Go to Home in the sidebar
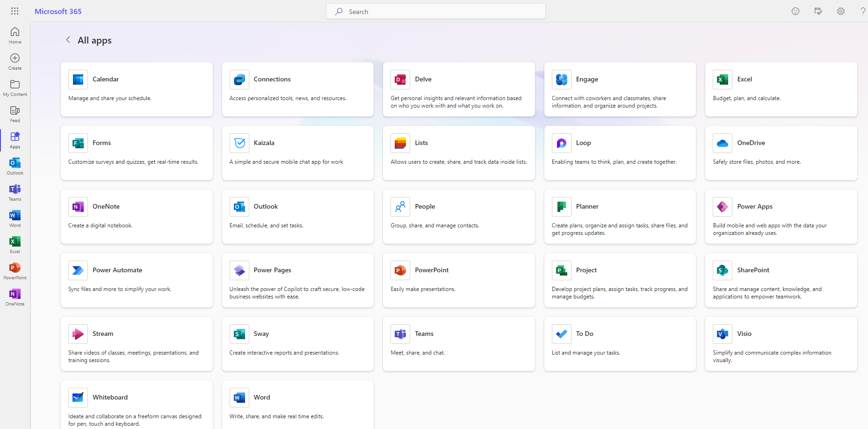This screenshot has width=868, height=429. 15,36
